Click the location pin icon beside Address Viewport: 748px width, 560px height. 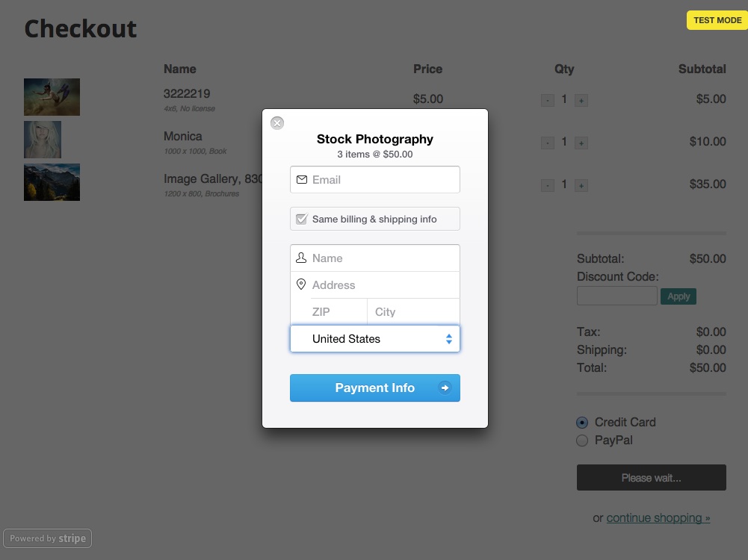(301, 284)
